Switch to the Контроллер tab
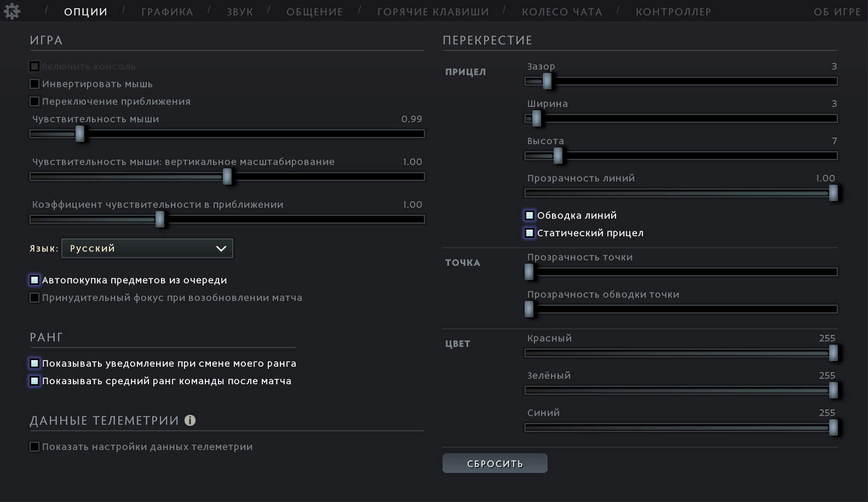 coord(673,12)
